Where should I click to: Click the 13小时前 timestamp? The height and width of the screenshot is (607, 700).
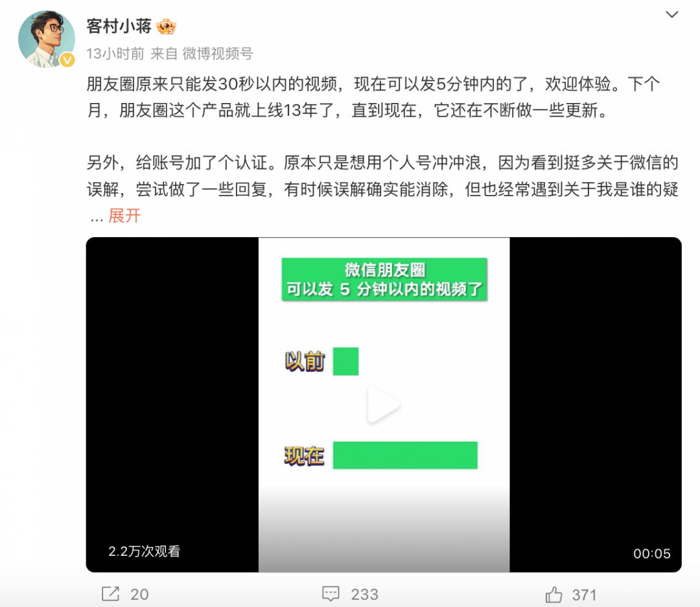115,54
